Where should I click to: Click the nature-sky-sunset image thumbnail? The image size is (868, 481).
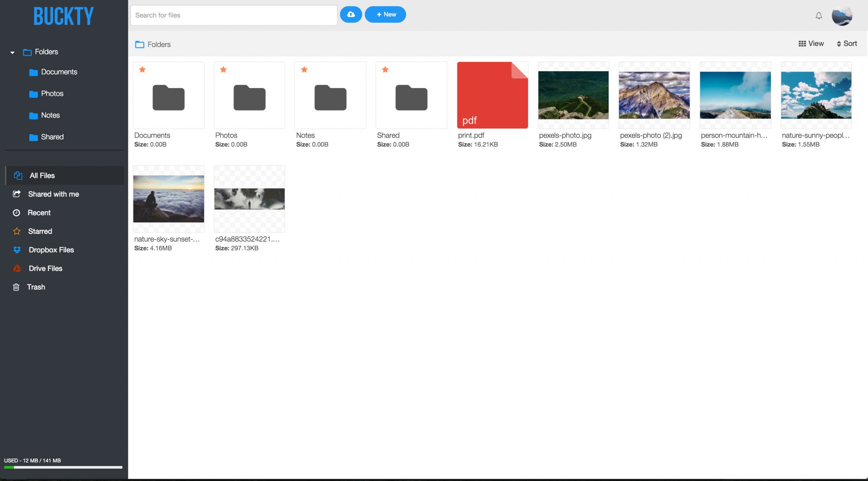point(168,199)
